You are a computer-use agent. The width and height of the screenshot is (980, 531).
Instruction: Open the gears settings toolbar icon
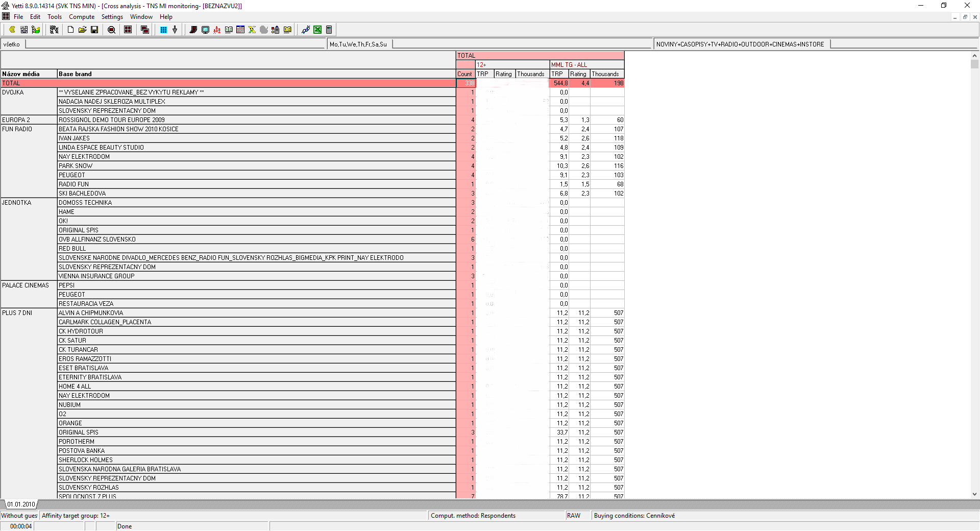pos(54,30)
